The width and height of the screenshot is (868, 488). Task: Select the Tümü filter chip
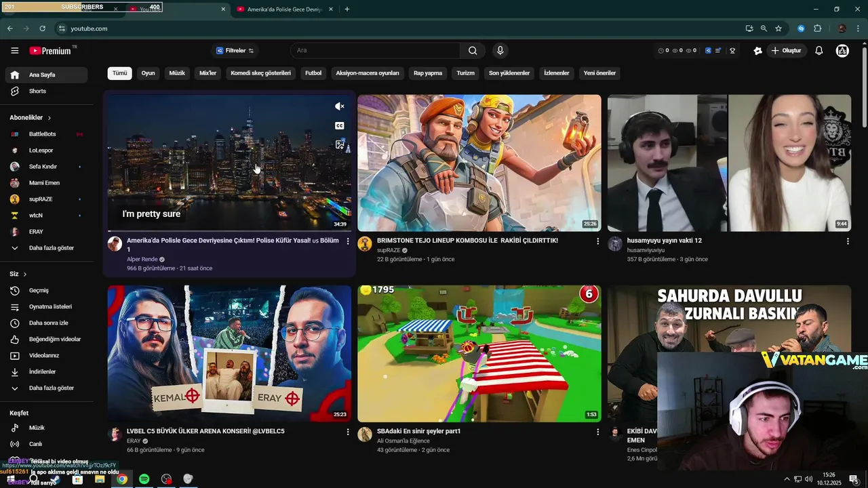120,73
